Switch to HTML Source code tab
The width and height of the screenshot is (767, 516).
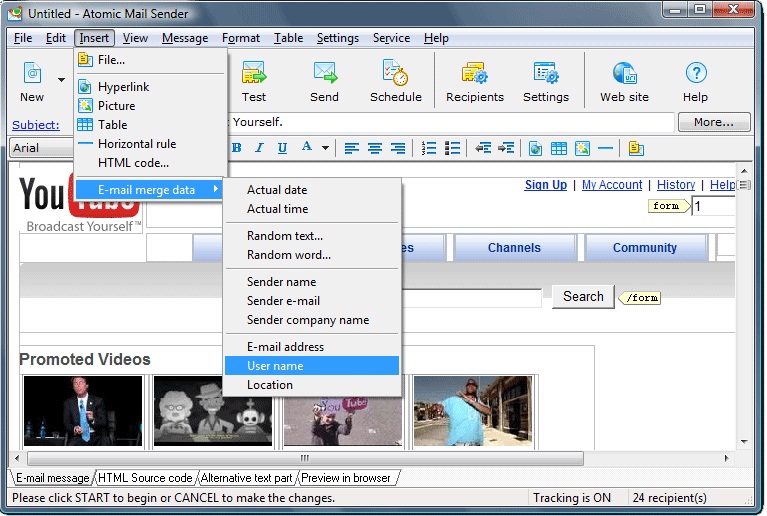pyautogui.click(x=145, y=478)
